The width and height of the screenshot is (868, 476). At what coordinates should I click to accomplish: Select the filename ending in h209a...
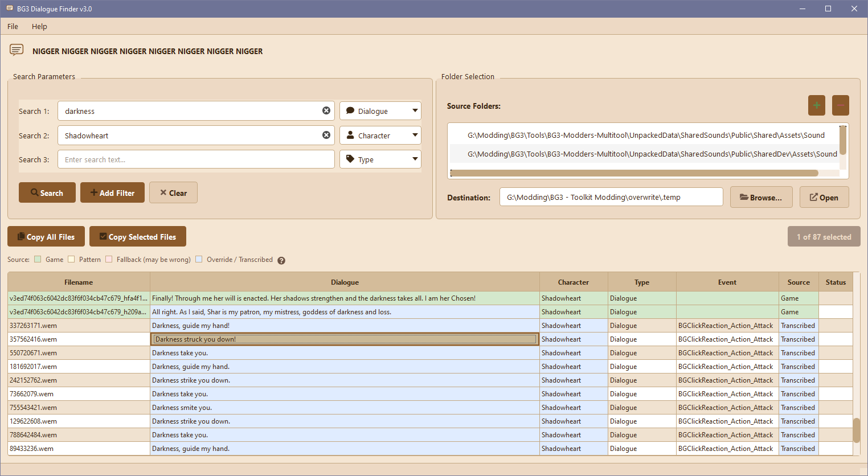(x=79, y=311)
